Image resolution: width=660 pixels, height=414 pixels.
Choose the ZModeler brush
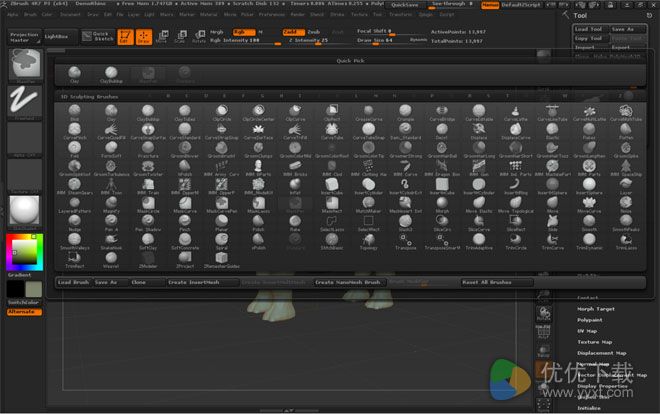point(148,260)
